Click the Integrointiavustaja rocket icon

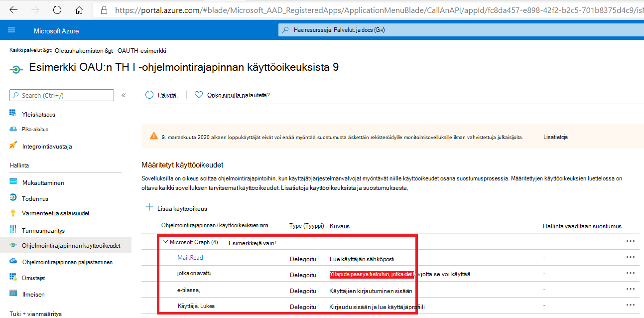(13, 146)
